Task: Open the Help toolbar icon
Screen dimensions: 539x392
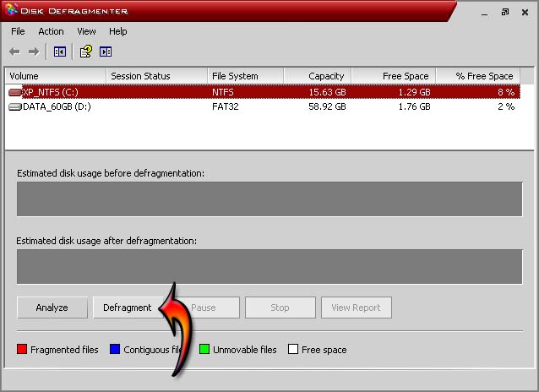Action: (85, 52)
